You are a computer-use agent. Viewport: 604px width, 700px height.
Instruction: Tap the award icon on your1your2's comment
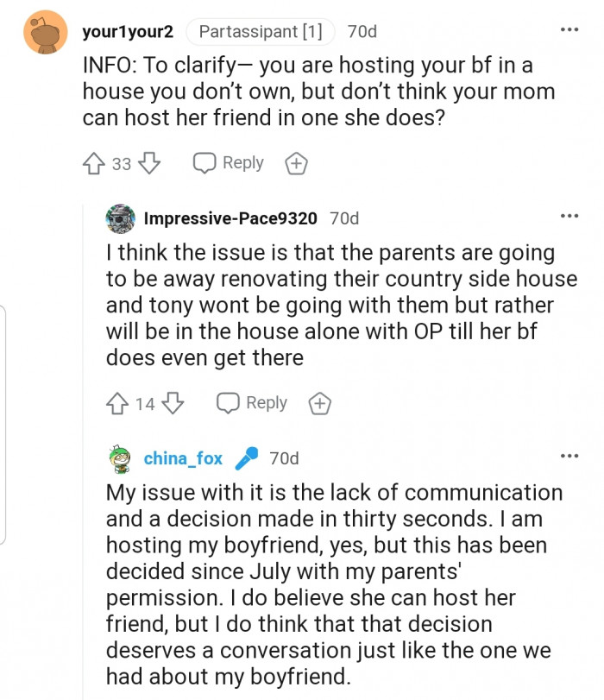click(x=296, y=162)
